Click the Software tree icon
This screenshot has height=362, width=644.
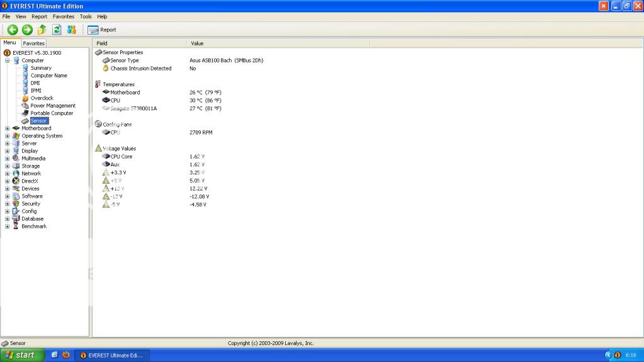(x=16, y=196)
